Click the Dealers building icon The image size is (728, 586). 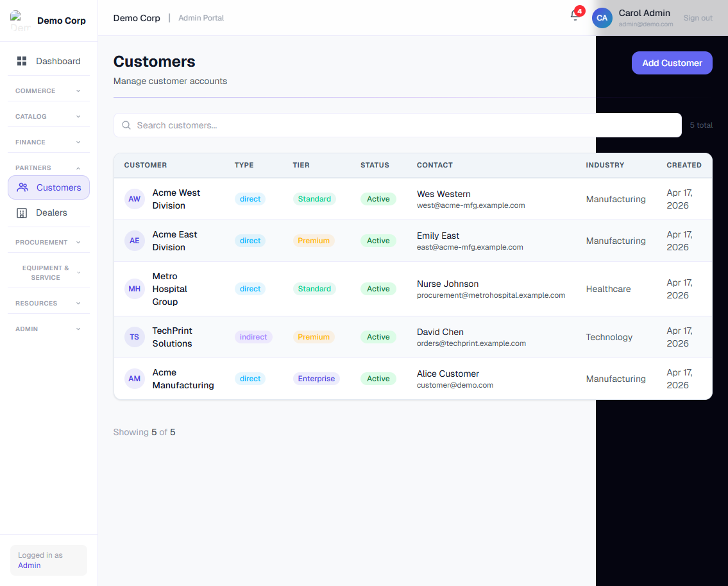pos(22,213)
